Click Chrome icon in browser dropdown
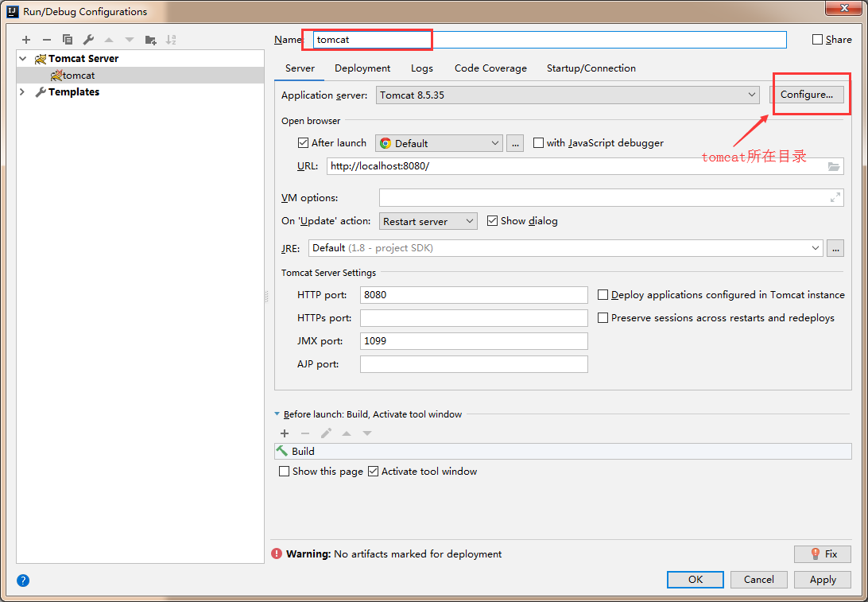The image size is (868, 602). 386,143
